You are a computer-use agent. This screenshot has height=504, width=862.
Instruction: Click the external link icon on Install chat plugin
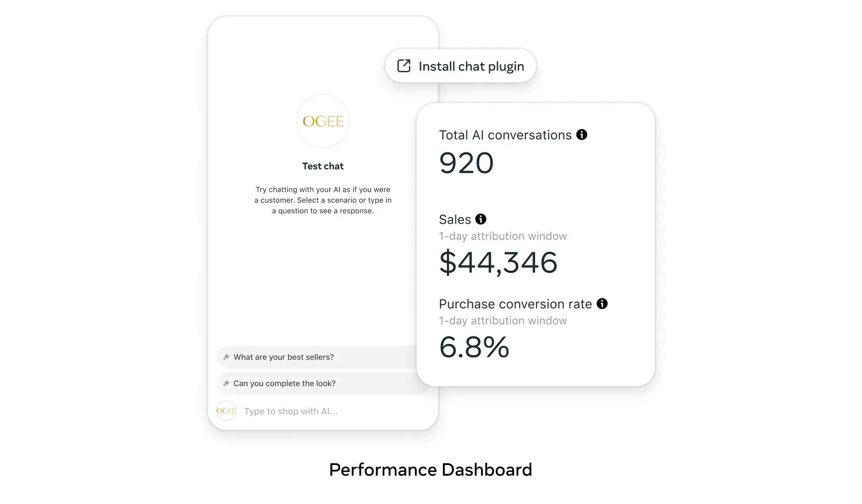(x=404, y=66)
